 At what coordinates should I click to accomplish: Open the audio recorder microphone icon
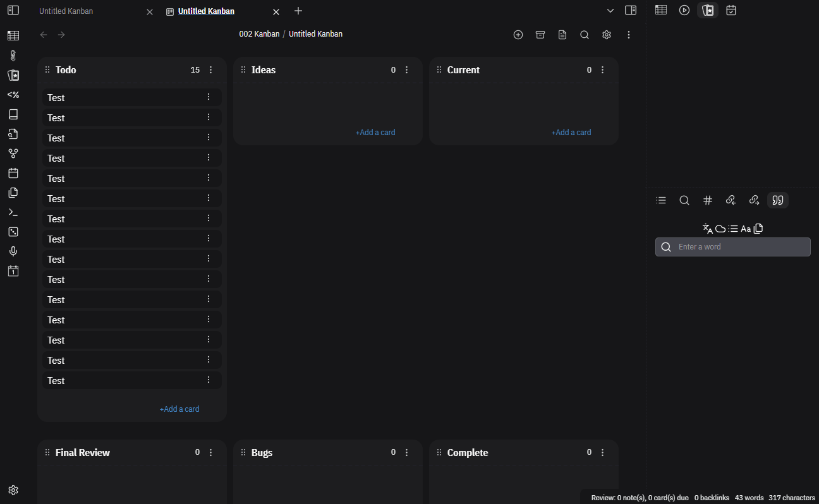tap(13, 251)
